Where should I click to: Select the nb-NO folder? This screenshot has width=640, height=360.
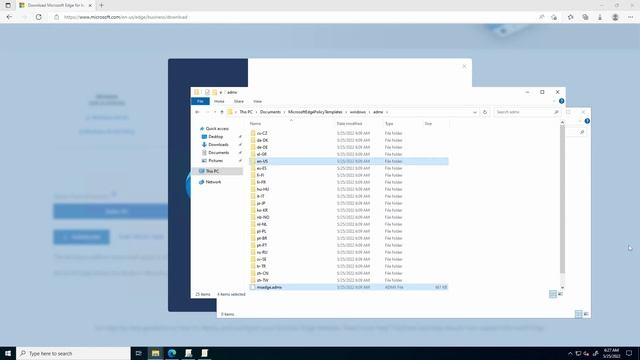click(x=263, y=217)
